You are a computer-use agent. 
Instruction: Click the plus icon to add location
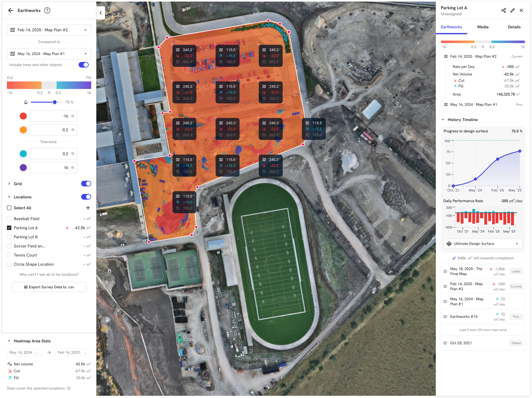pos(88,208)
